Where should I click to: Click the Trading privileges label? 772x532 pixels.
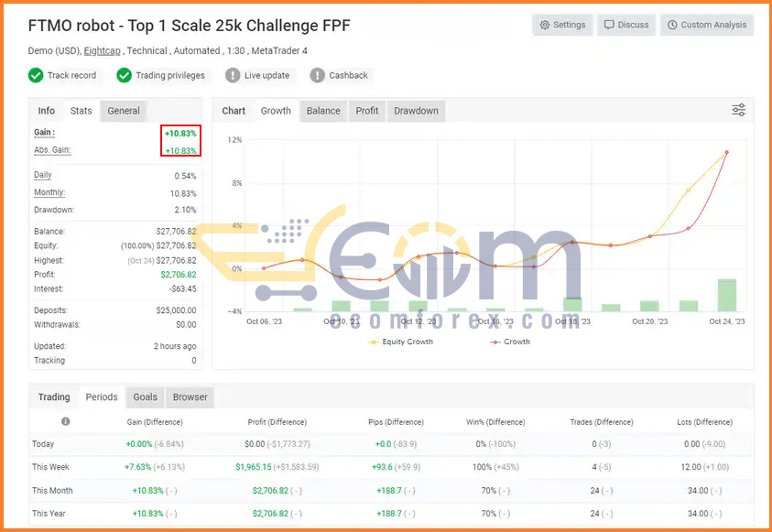point(170,75)
